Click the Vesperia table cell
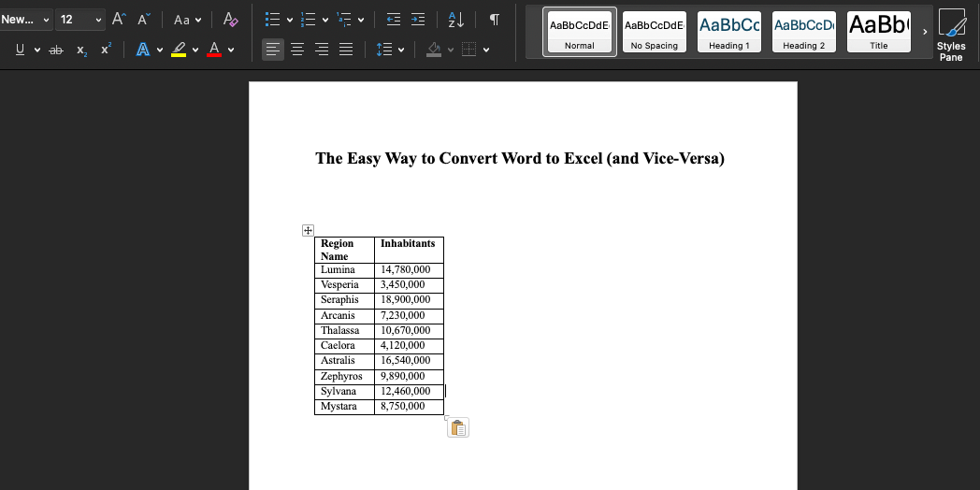Image resolution: width=980 pixels, height=490 pixels. coord(344,285)
